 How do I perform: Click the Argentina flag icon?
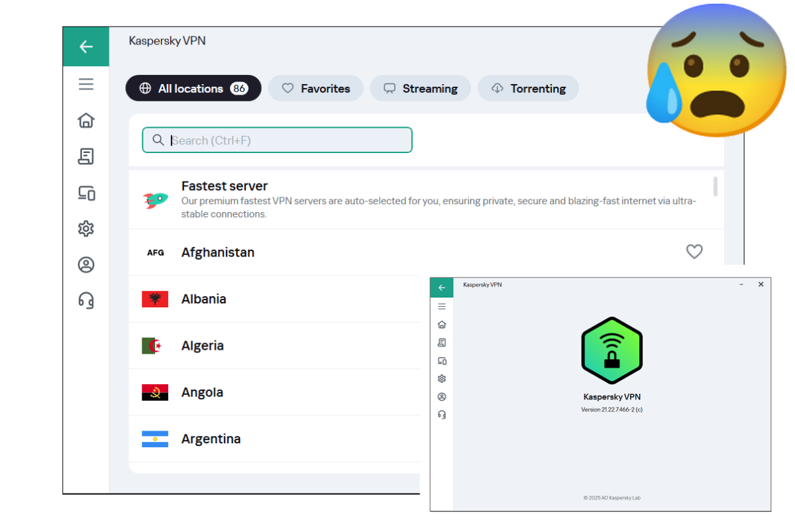click(x=155, y=439)
